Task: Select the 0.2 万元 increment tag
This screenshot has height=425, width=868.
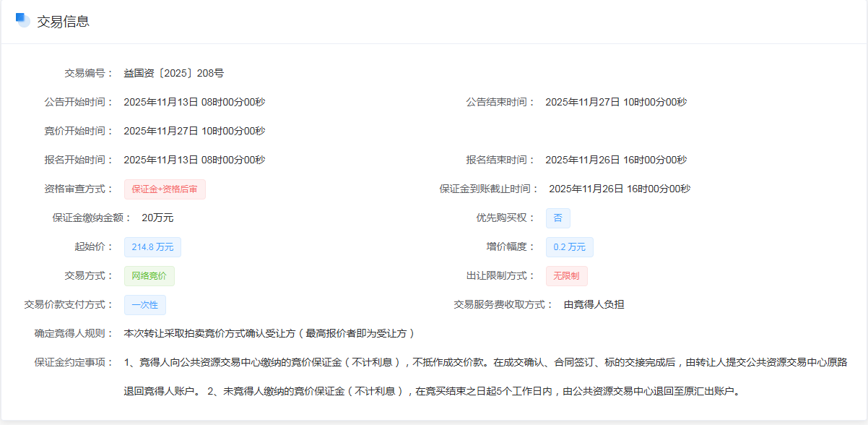Action: coord(569,247)
